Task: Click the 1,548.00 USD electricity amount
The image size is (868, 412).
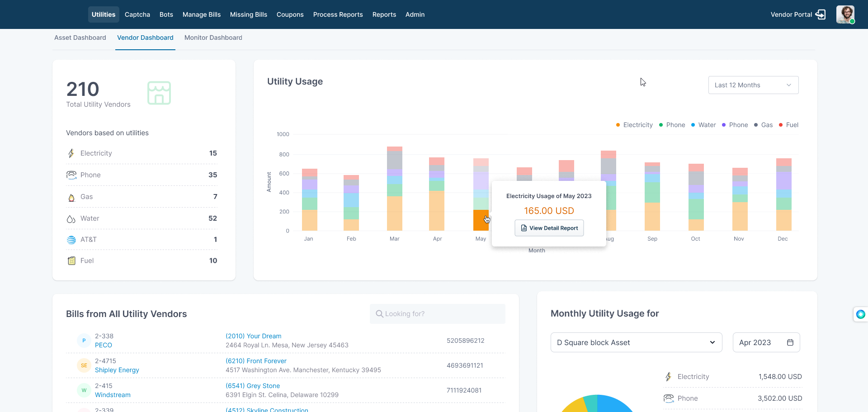Action: pos(780,377)
